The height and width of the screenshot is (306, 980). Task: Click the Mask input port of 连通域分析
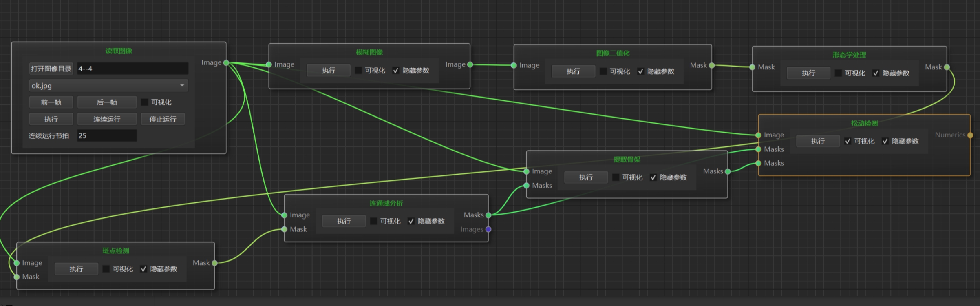pos(285,229)
